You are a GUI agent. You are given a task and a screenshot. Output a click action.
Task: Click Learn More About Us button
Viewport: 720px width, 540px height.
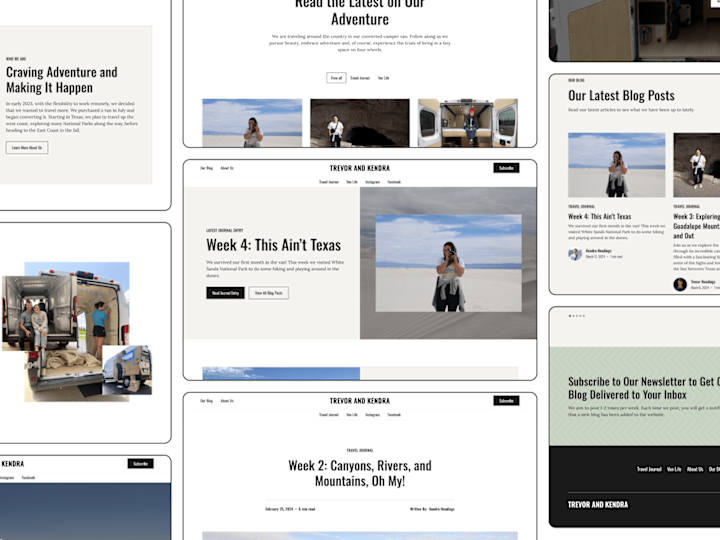[27, 147]
